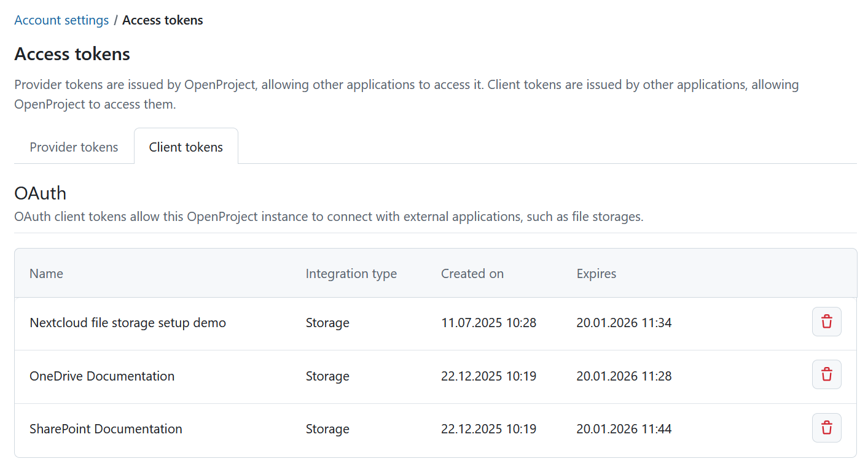The height and width of the screenshot is (472, 868).
Task: Click the creation date of the Nextcloud token
Action: (x=488, y=322)
